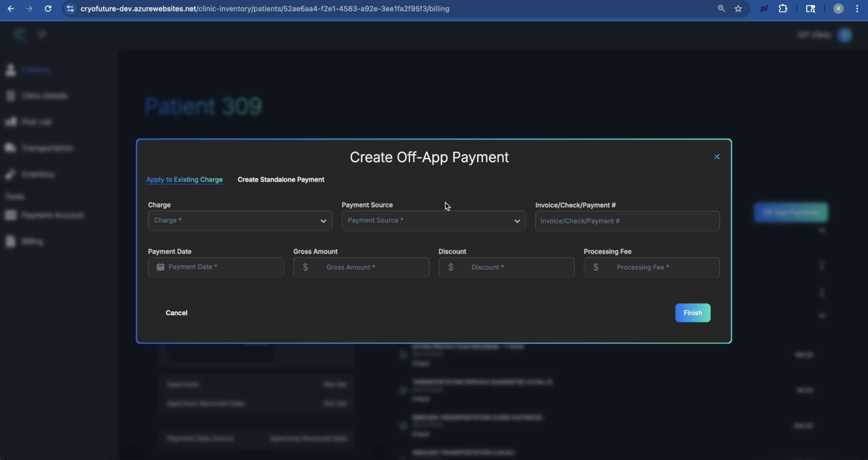Select the Transportation sidebar icon
This screenshot has height=460, width=868.
pyautogui.click(x=11, y=147)
